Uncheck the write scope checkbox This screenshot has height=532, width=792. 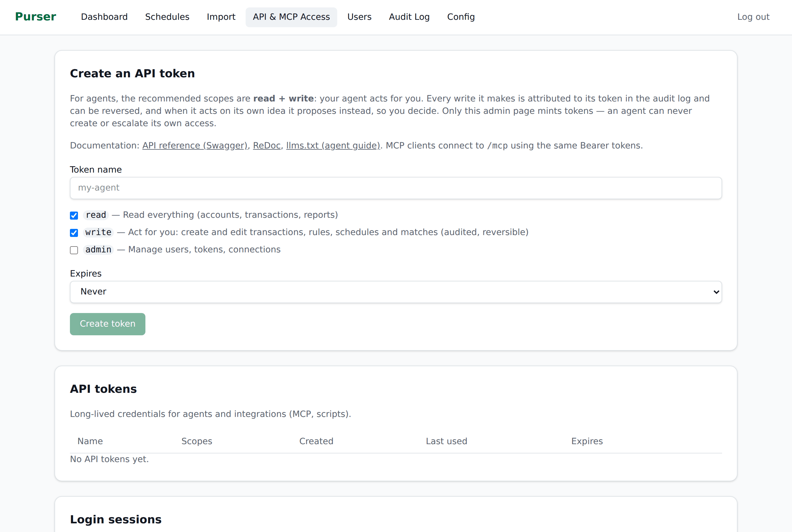pyautogui.click(x=74, y=233)
